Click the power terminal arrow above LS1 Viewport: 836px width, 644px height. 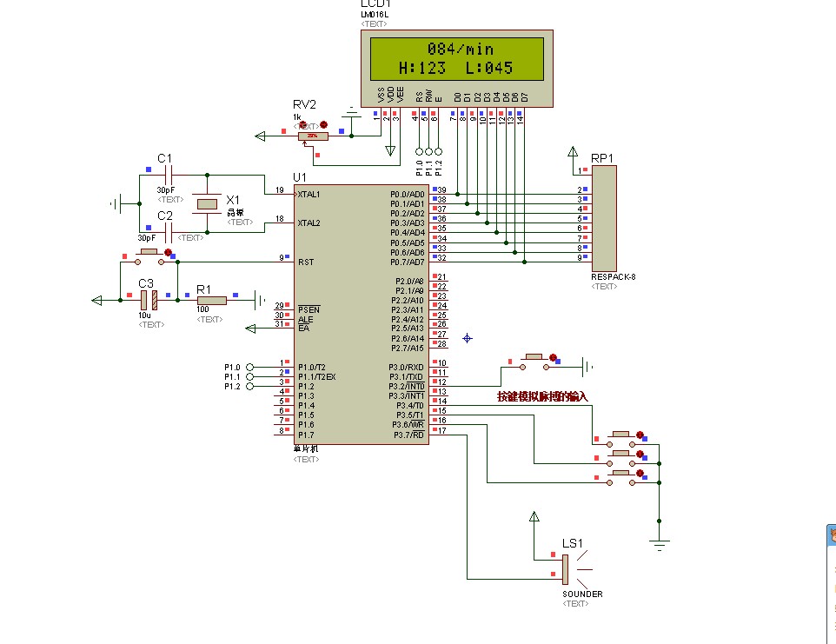(534, 517)
